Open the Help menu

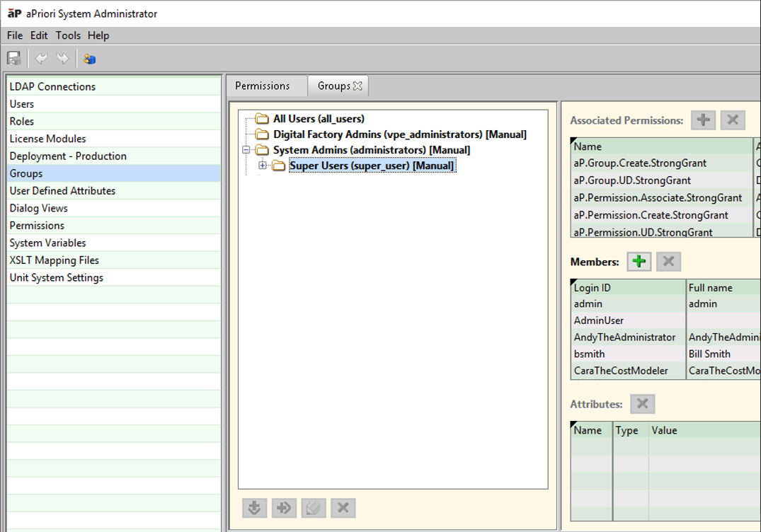click(x=98, y=35)
